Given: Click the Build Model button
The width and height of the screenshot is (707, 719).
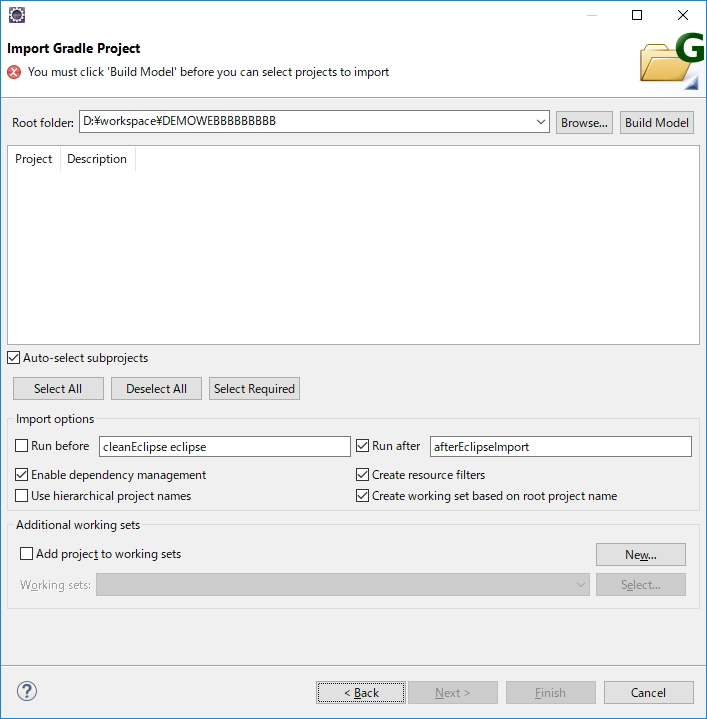Looking at the screenshot, I should (657, 122).
